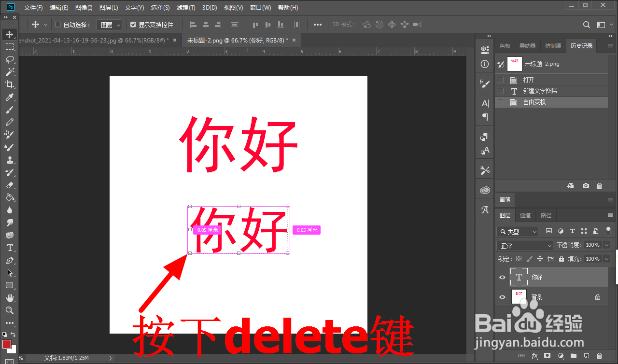This screenshot has width=618, height=364.
Task: Click the 你好 text layer thumbnail
Action: [519, 277]
